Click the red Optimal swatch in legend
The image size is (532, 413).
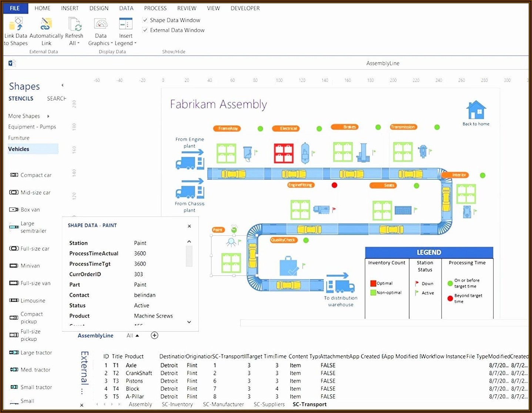[x=373, y=283]
